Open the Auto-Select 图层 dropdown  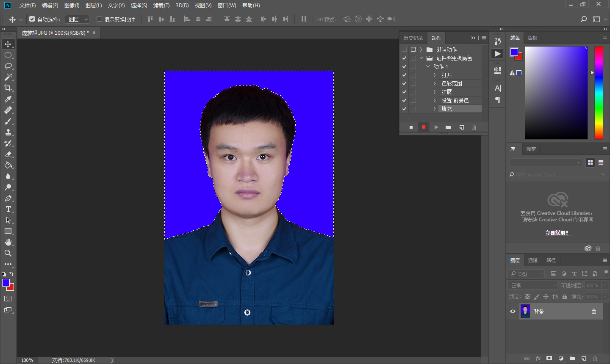click(x=77, y=19)
